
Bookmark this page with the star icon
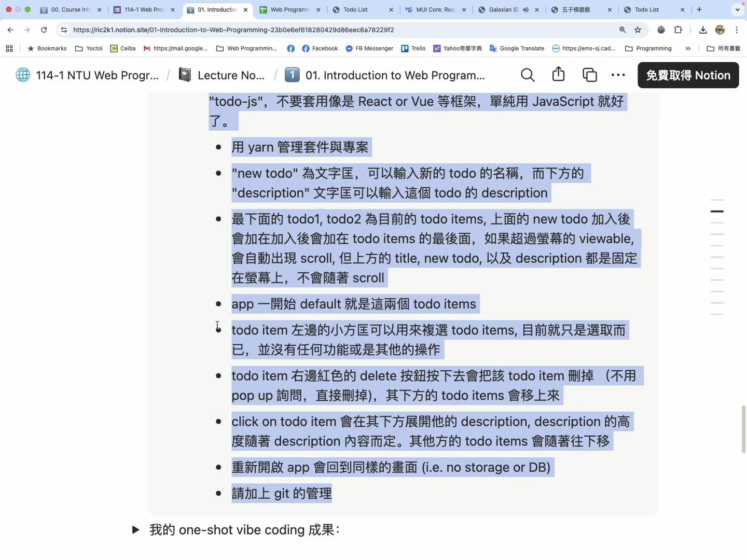(638, 30)
